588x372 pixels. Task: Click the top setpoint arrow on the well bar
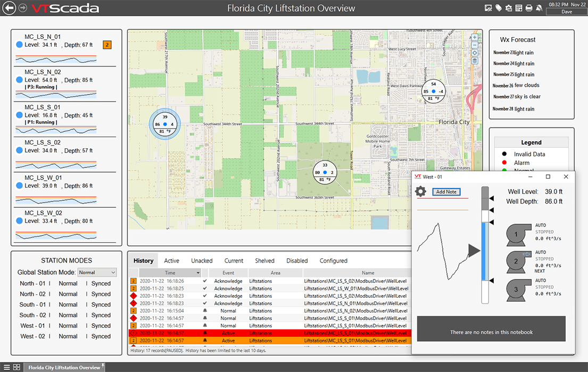click(492, 198)
